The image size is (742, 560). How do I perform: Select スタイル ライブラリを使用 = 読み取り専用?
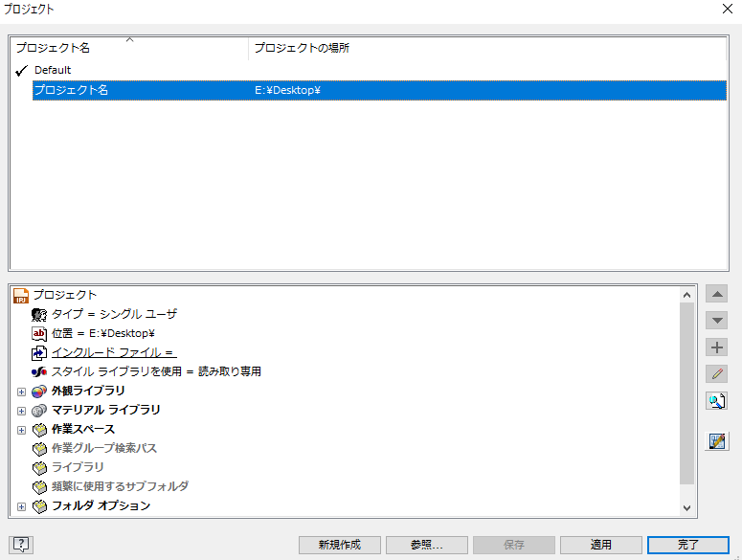(x=156, y=371)
